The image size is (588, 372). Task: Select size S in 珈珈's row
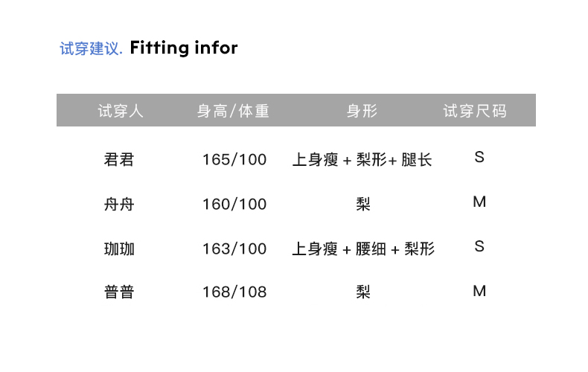[x=479, y=246]
